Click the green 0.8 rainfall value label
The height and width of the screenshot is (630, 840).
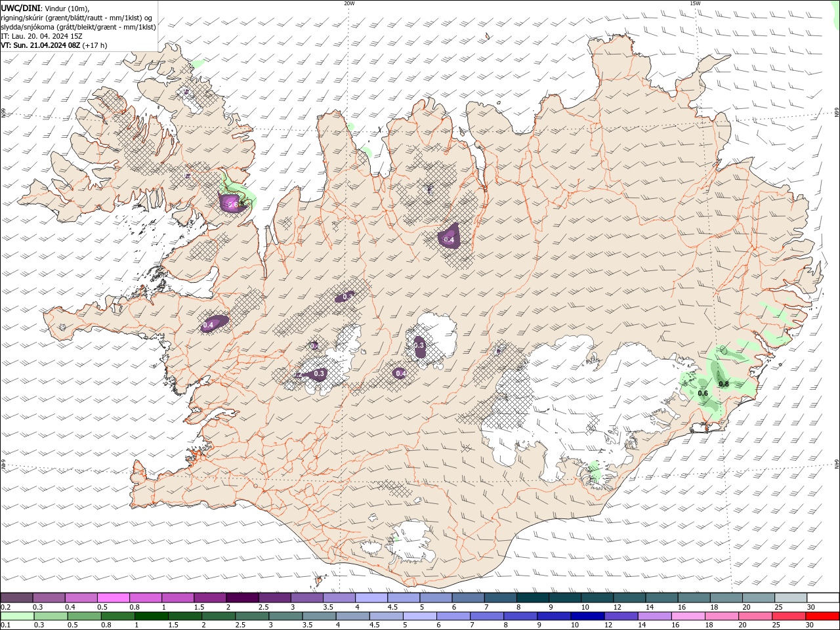(724, 384)
